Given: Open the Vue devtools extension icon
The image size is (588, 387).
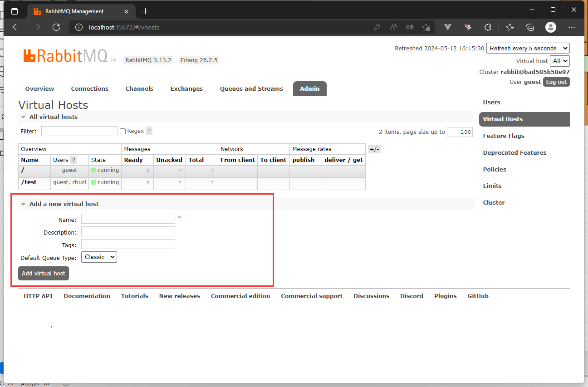Looking at the screenshot, I should pyautogui.click(x=448, y=27).
